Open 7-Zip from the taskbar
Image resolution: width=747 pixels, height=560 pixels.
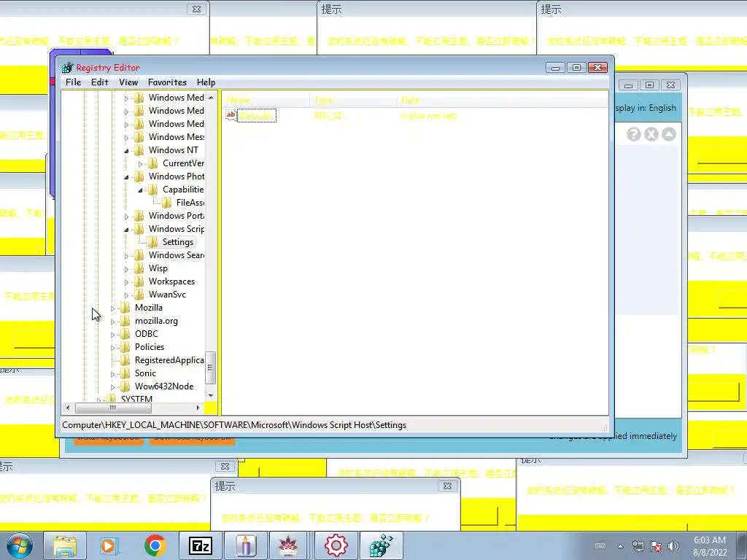coord(200,545)
